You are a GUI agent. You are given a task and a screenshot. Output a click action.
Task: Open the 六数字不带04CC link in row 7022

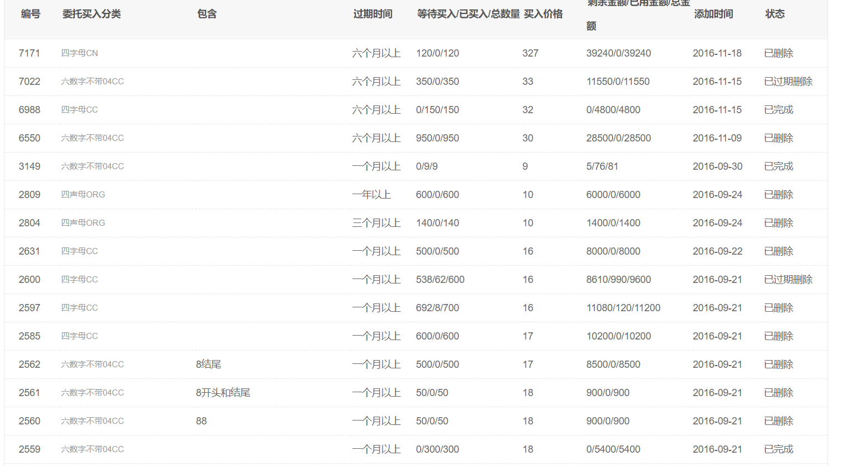(x=92, y=82)
